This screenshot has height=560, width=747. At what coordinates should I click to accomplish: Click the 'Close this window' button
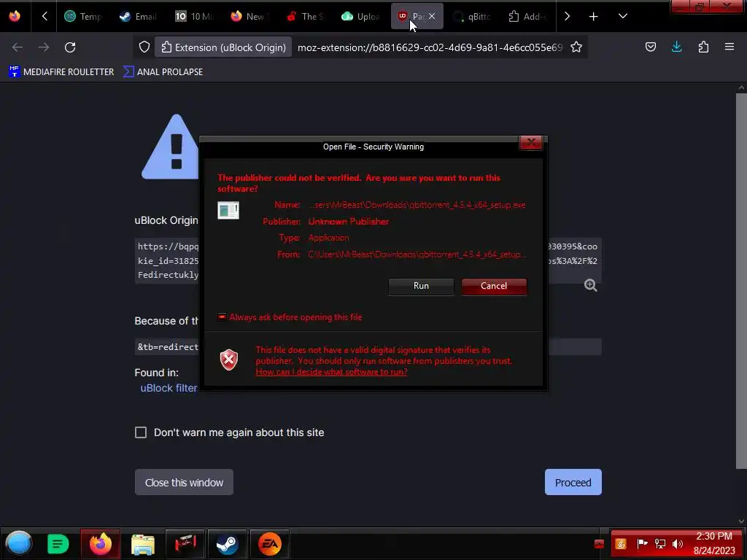pos(184,483)
